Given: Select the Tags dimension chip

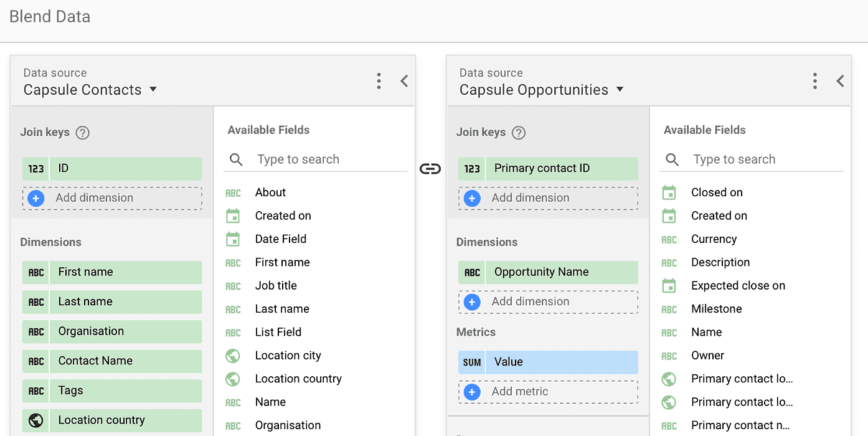Looking at the screenshot, I should coord(112,391).
